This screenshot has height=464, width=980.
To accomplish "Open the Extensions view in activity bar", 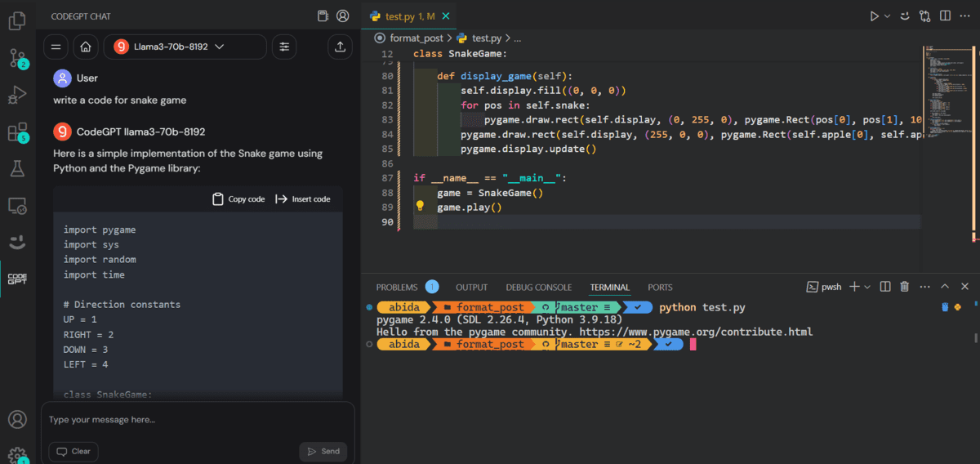I will pyautogui.click(x=17, y=132).
